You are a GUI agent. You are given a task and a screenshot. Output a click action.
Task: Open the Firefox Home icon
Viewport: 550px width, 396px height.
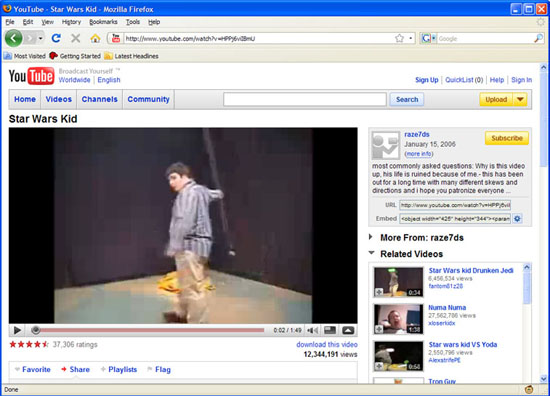coord(95,38)
